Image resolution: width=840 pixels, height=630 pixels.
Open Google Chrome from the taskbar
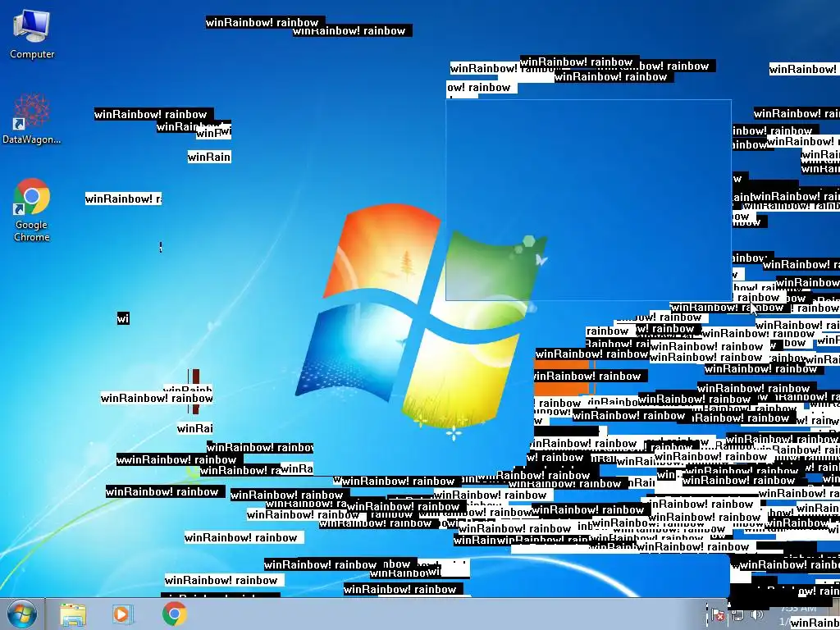point(174,614)
